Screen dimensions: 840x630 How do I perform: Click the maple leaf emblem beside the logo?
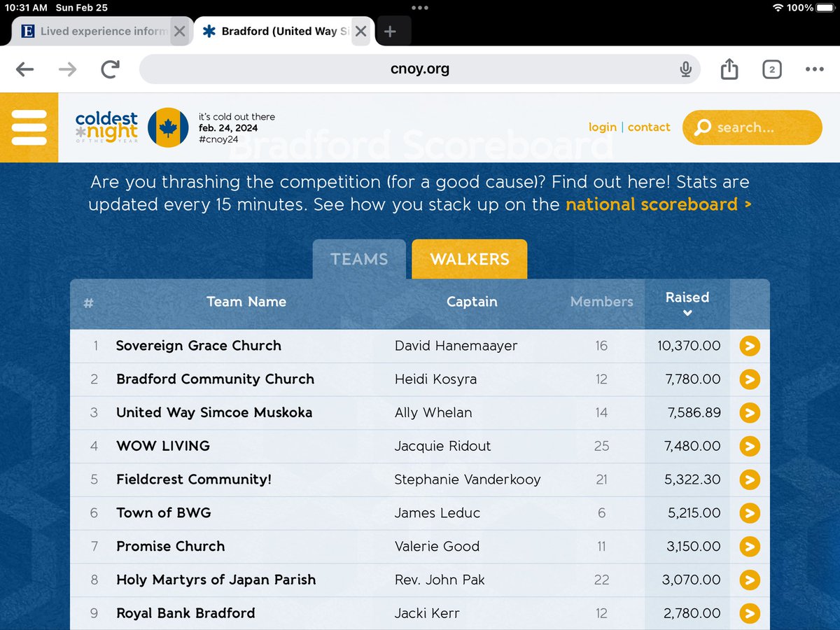[x=168, y=127]
